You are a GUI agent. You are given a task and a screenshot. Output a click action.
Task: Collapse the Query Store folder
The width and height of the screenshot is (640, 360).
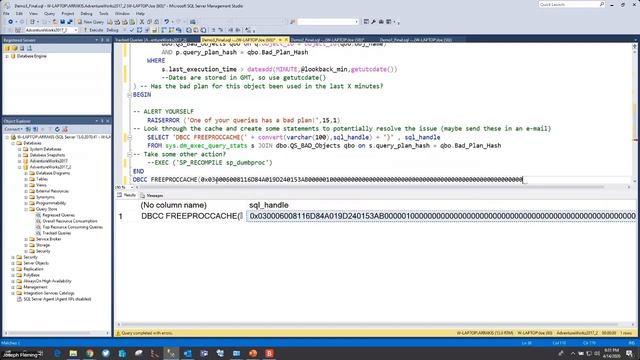26,209
